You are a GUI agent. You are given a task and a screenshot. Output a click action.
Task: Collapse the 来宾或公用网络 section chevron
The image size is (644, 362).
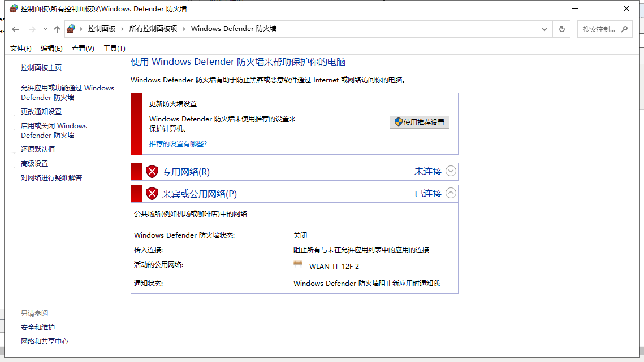(x=451, y=193)
